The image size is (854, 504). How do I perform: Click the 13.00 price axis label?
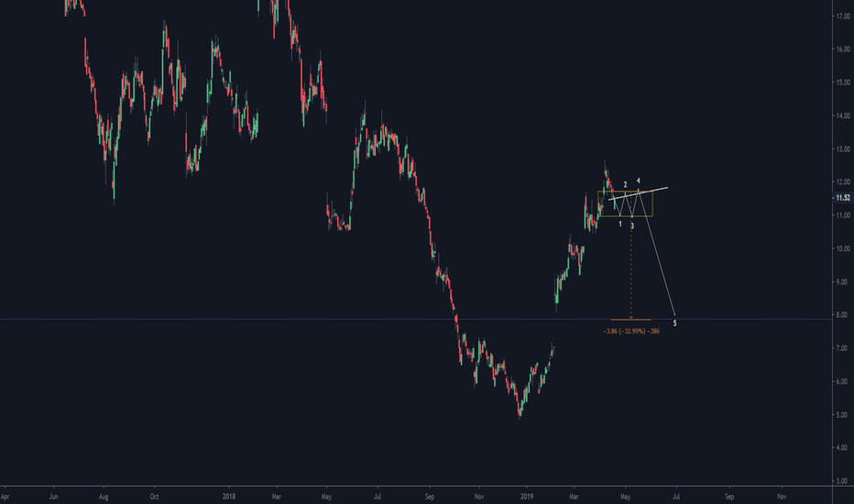[x=843, y=148]
